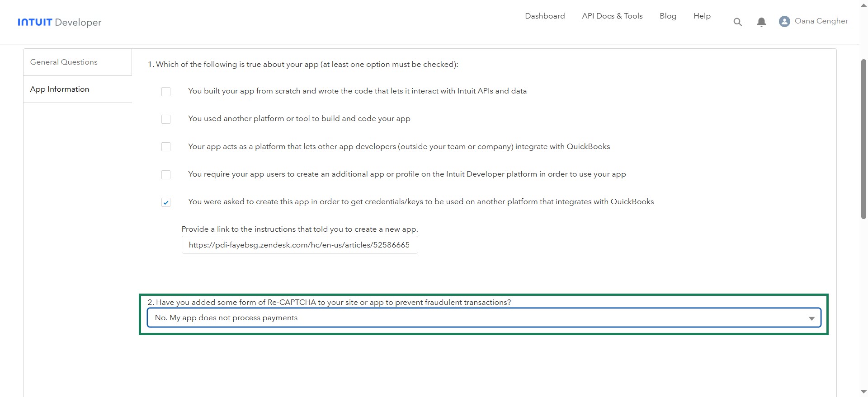Click the user avatar icon
This screenshot has width=868, height=397.
pos(784,21)
